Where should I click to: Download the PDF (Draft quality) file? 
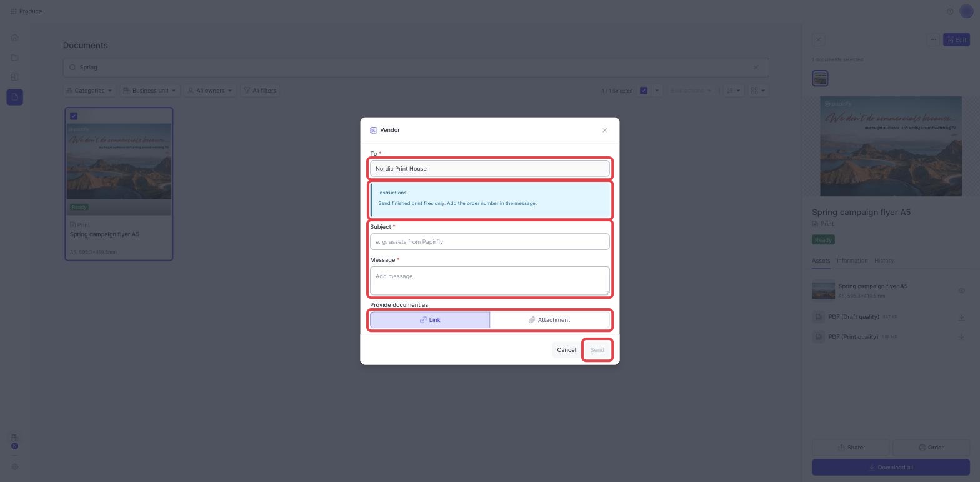(x=961, y=318)
